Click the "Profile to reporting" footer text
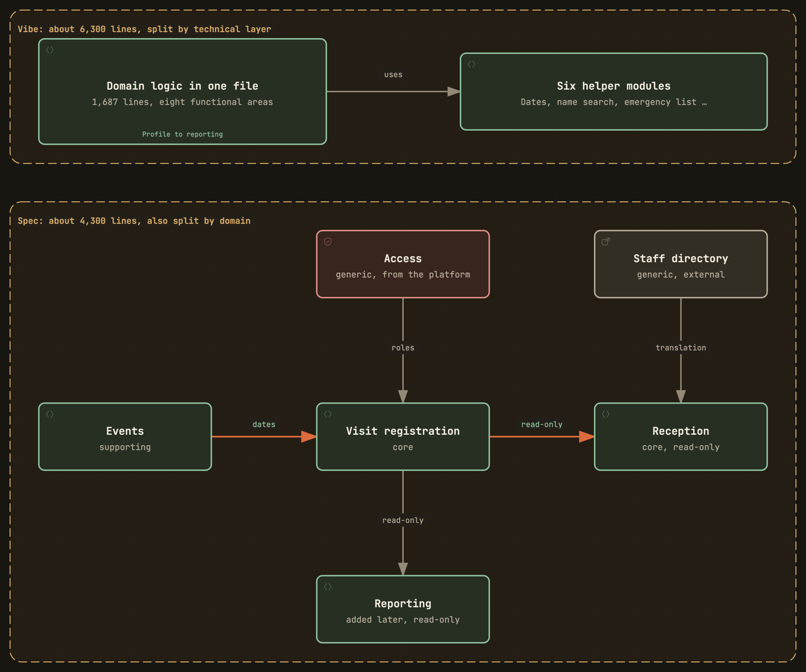The image size is (806, 672). click(x=183, y=134)
